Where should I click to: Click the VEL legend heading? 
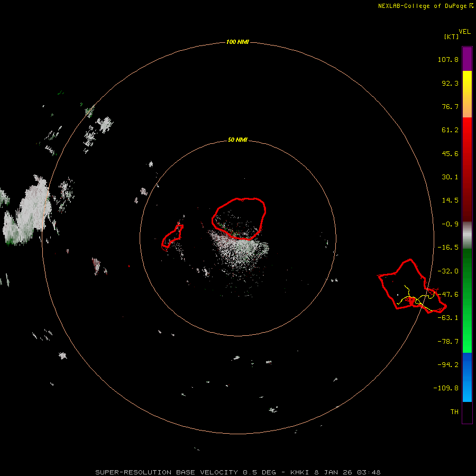click(464, 32)
